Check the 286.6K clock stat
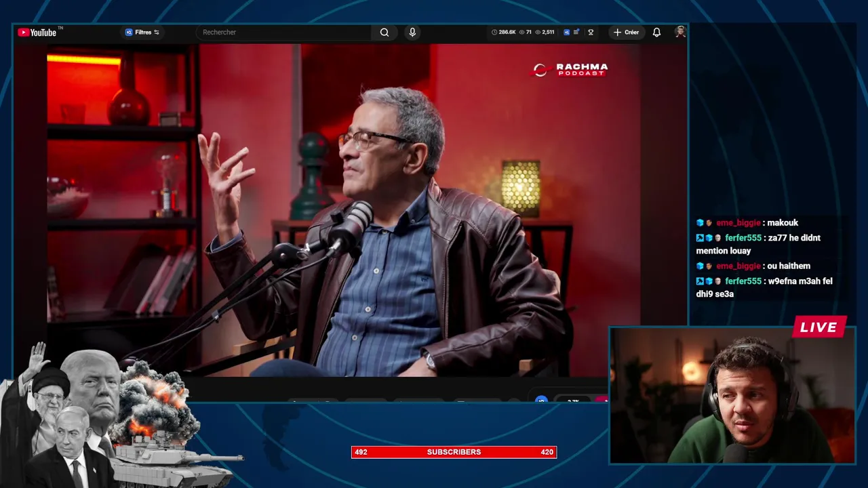This screenshot has width=868, height=488. [x=504, y=32]
